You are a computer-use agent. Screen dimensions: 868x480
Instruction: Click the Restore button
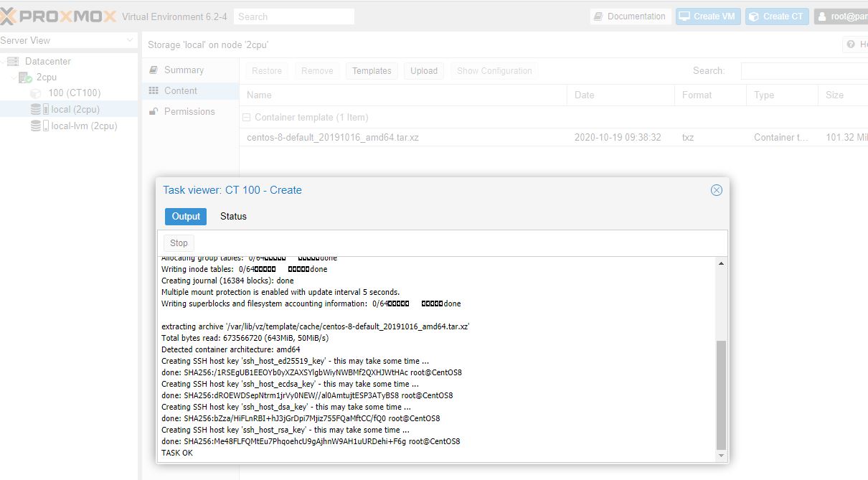click(267, 71)
